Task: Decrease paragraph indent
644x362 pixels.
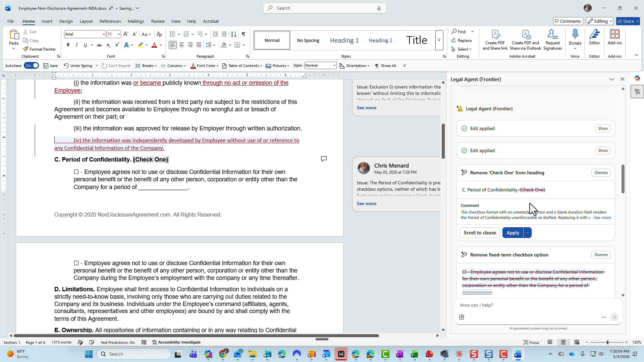Action: point(215,34)
